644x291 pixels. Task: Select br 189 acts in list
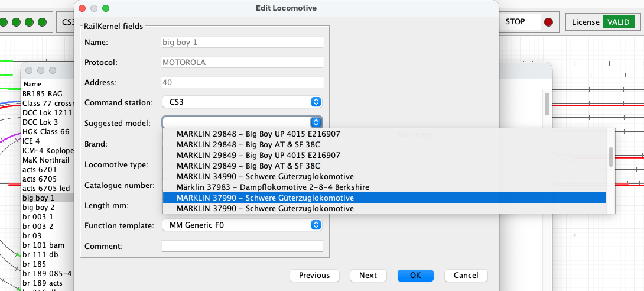[x=48, y=283]
